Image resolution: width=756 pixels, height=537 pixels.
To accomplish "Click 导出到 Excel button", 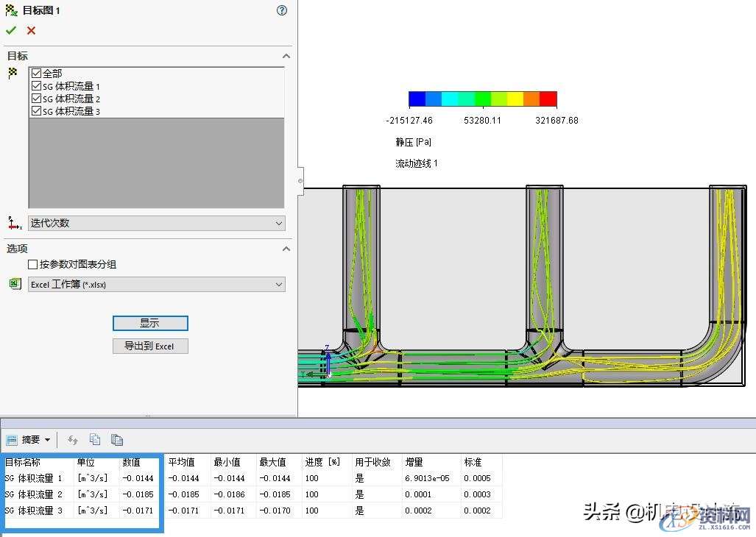I will (150, 346).
